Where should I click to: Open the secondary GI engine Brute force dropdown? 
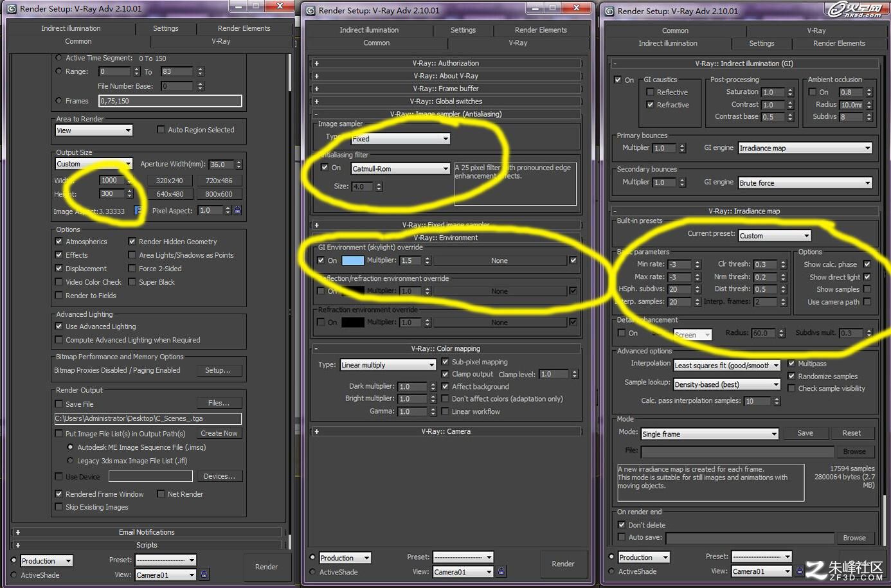805,183
